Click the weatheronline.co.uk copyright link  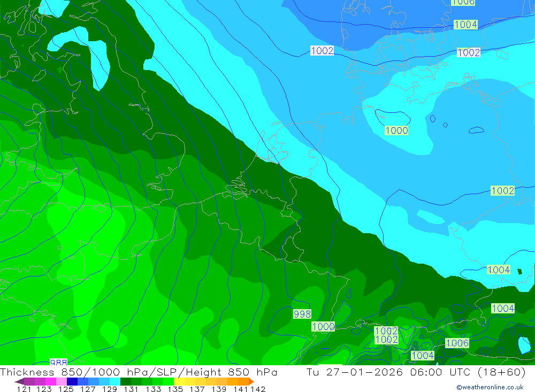click(x=490, y=387)
